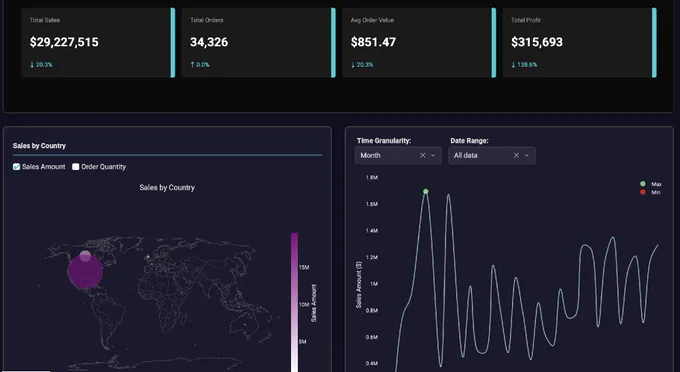
Task: Click the small Canada bubble on the map
Action: click(85, 255)
